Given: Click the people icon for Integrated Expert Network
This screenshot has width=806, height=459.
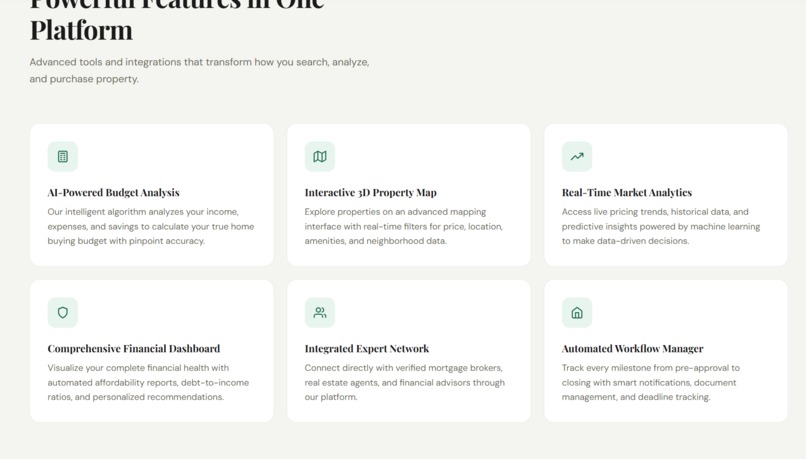Looking at the screenshot, I should [320, 313].
